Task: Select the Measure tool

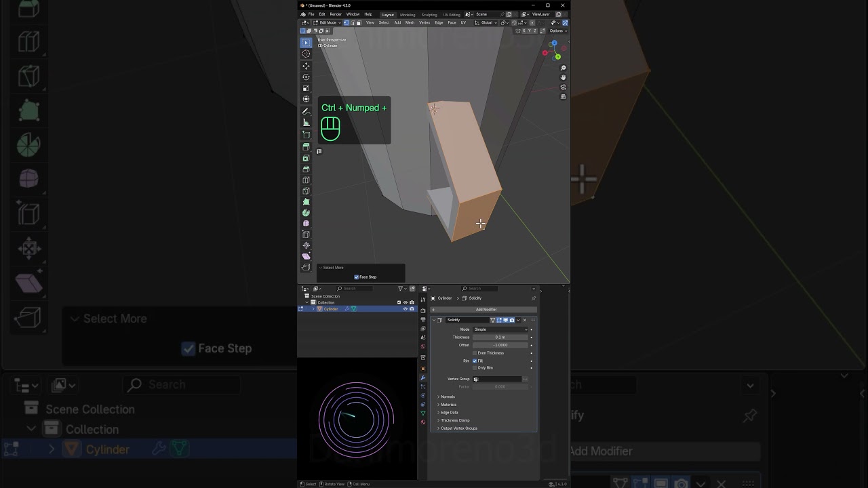Action: (x=306, y=123)
